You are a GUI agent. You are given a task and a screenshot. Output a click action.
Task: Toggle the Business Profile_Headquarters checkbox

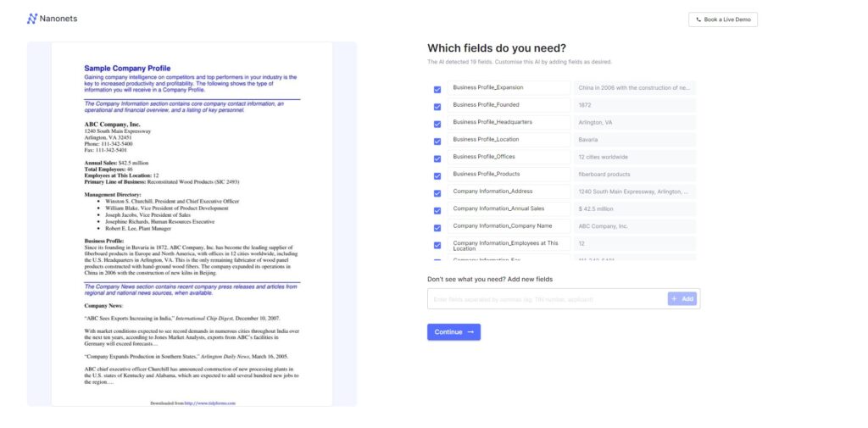coord(437,124)
